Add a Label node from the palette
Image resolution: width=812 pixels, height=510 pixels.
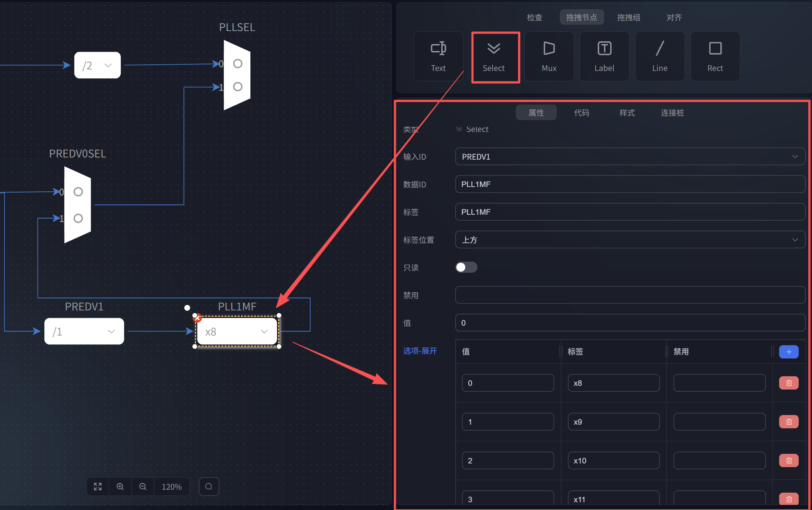(x=604, y=56)
